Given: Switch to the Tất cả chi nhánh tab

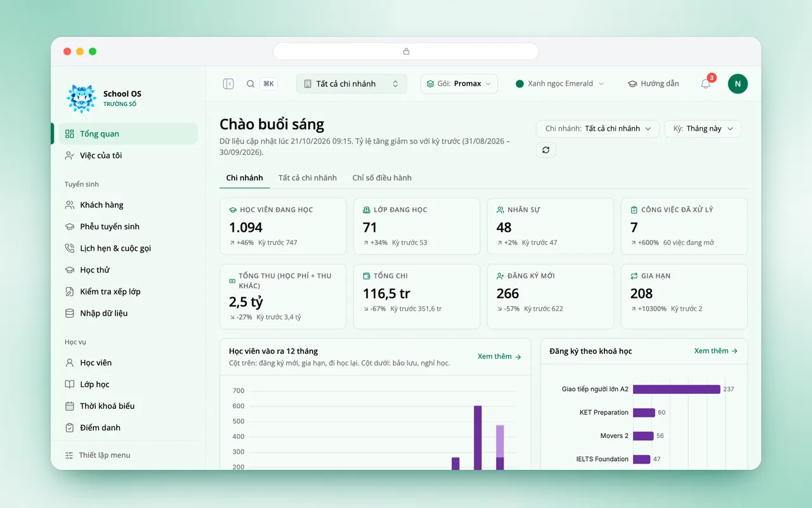Looking at the screenshot, I should [x=308, y=178].
